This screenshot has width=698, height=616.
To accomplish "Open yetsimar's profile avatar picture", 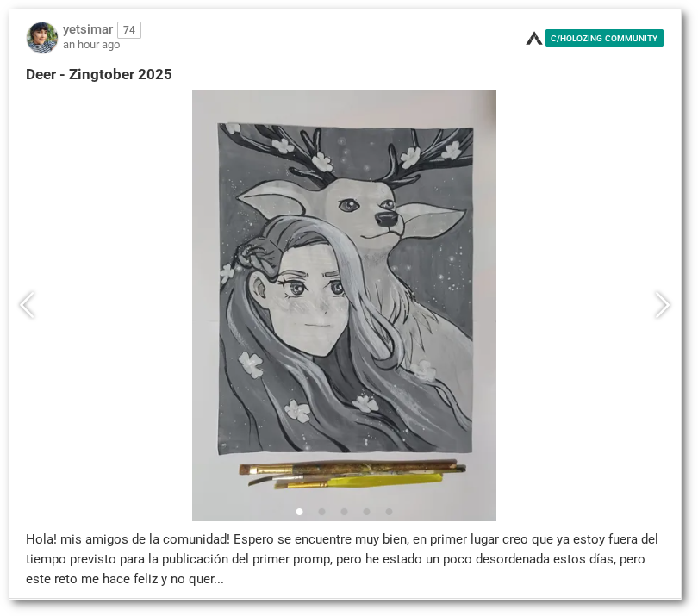I will [x=42, y=38].
